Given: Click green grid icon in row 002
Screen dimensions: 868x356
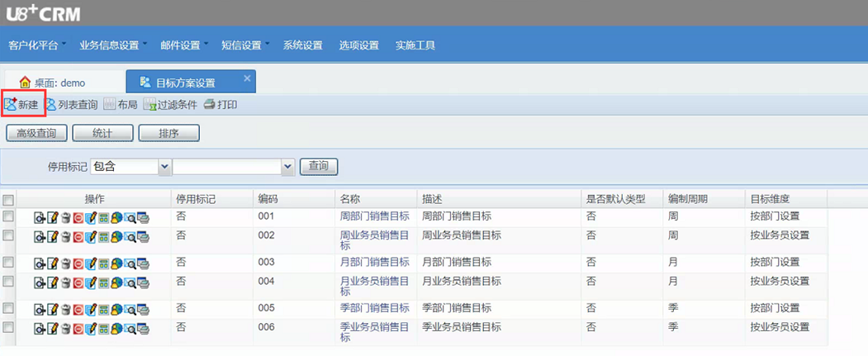Looking at the screenshot, I should 103,236.
